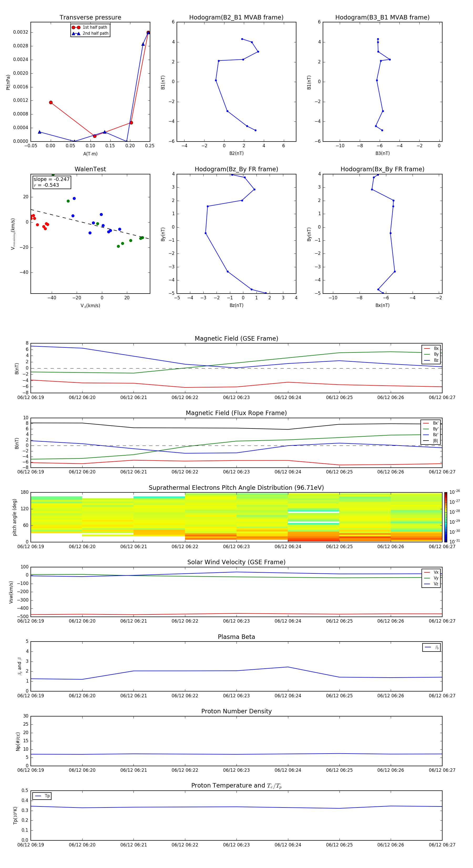Viewport: 473px width, 868px height.
Task: Click the dashed regression line in WalenTest plot
Action: point(90,224)
